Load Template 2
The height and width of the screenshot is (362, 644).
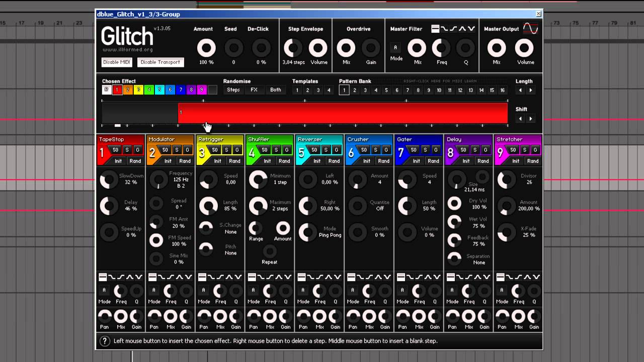tap(307, 90)
